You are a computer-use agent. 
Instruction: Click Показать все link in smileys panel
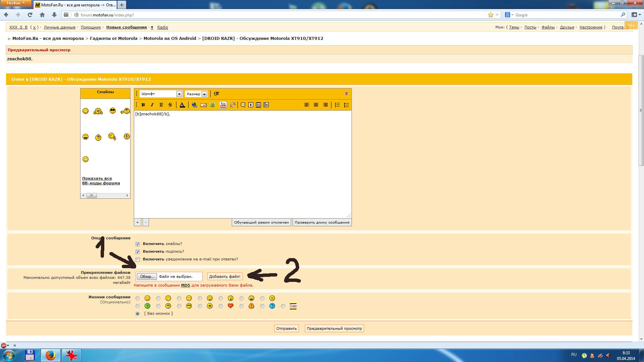[97, 178]
